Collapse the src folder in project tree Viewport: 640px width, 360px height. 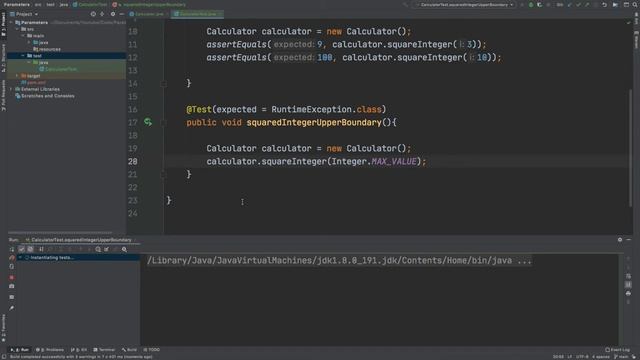pyautogui.click(x=17, y=29)
